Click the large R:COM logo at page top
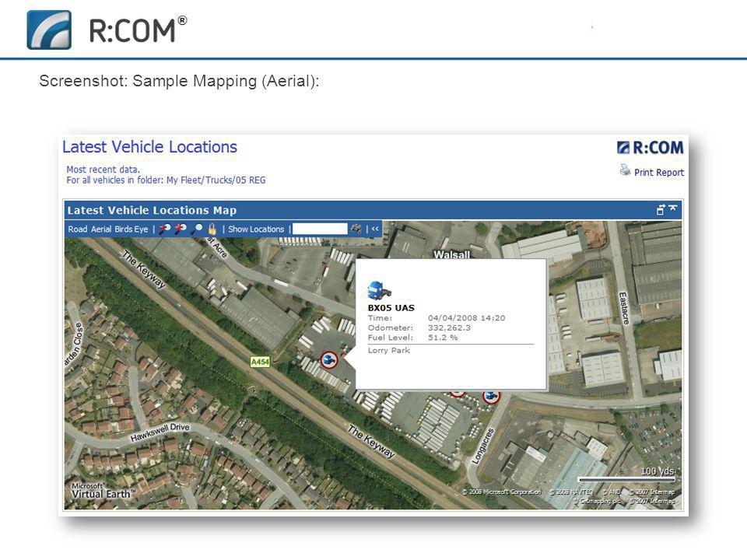747x560 pixels. [x=107, y=30]
